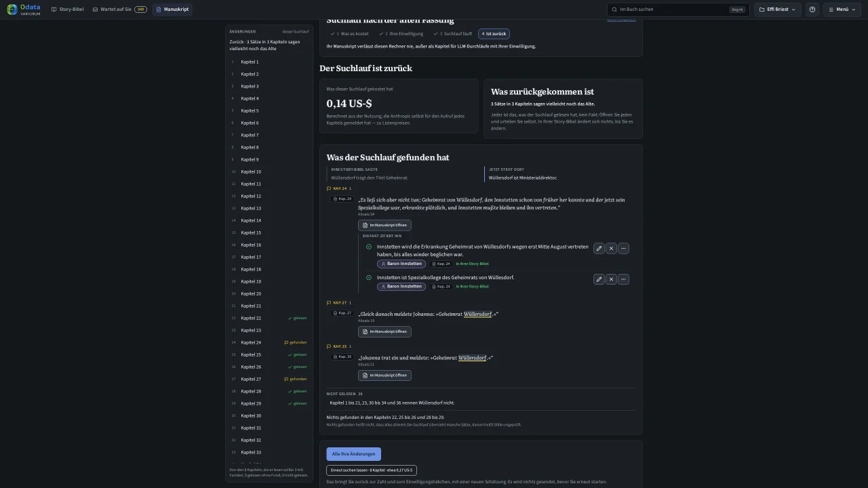The image size is (868, 488).
Task: Open Kap. 27 quote in Manuskript
Action: pyautogui.click(x=384, y=331)
